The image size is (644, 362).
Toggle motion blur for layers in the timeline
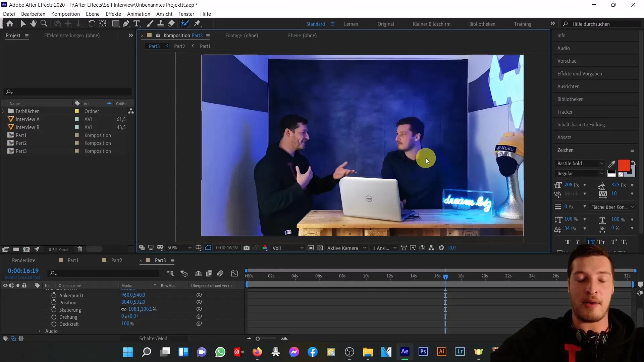tap(220, 274)
